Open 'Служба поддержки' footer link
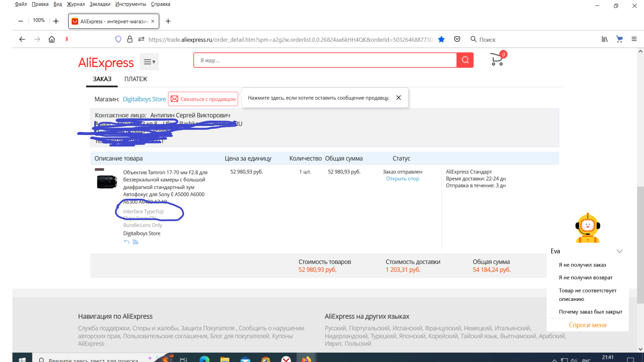 tap(104, 328)
